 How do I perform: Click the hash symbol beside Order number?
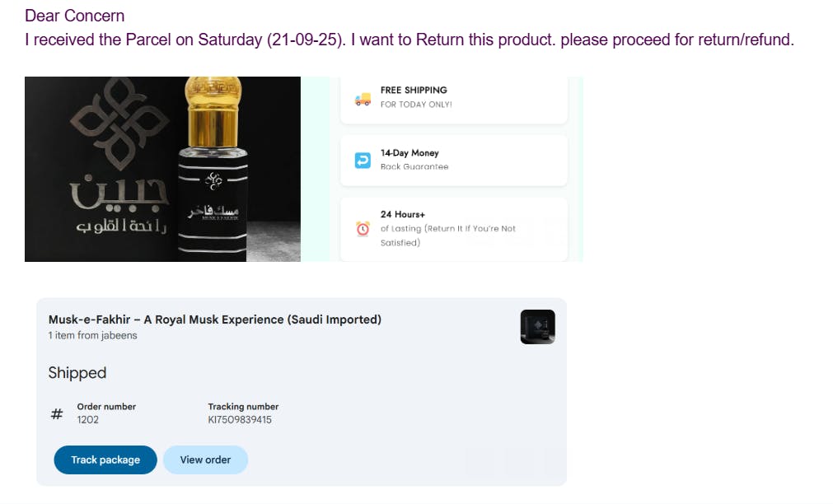[x=57, y=414]
